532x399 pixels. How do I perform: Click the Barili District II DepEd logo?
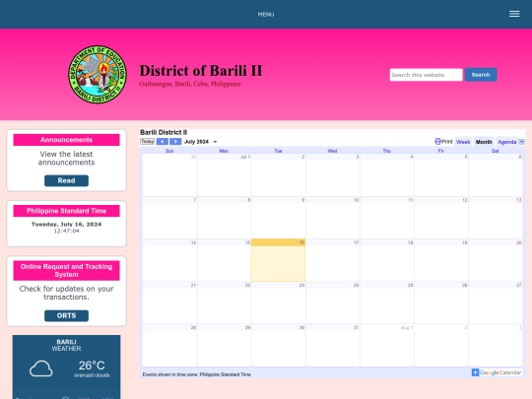pyautogui.click(x=98, y=74)
